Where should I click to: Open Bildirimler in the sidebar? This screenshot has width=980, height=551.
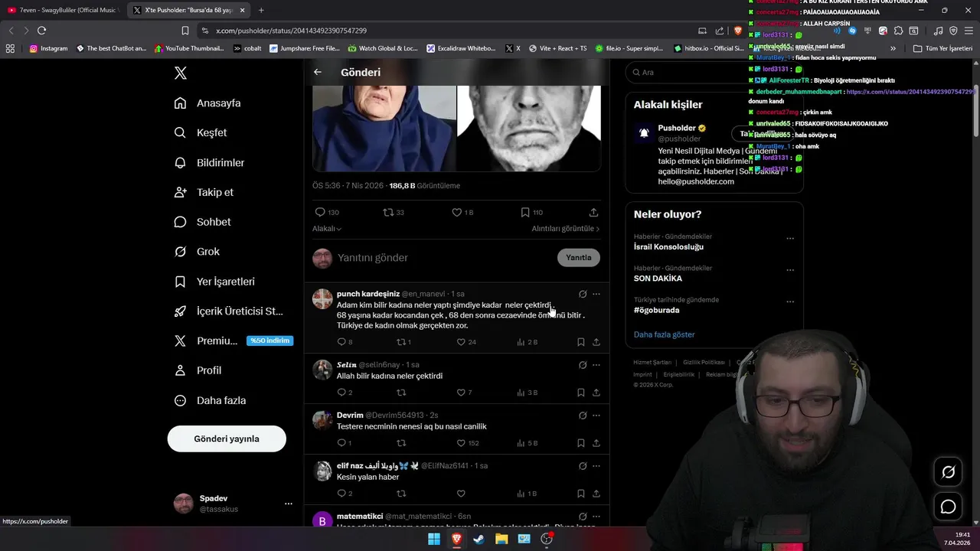pyautogui.click(x=210, y=163)
